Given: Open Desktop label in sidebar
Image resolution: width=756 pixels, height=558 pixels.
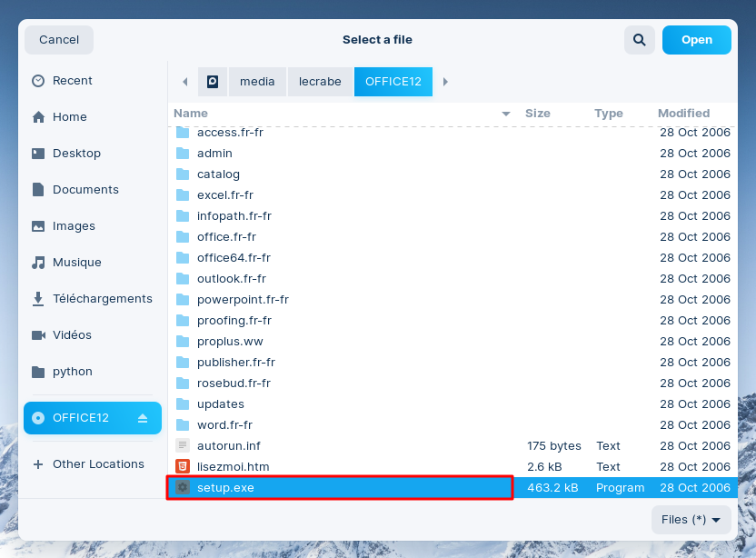Looking at the screenshot, I should 76,154.
